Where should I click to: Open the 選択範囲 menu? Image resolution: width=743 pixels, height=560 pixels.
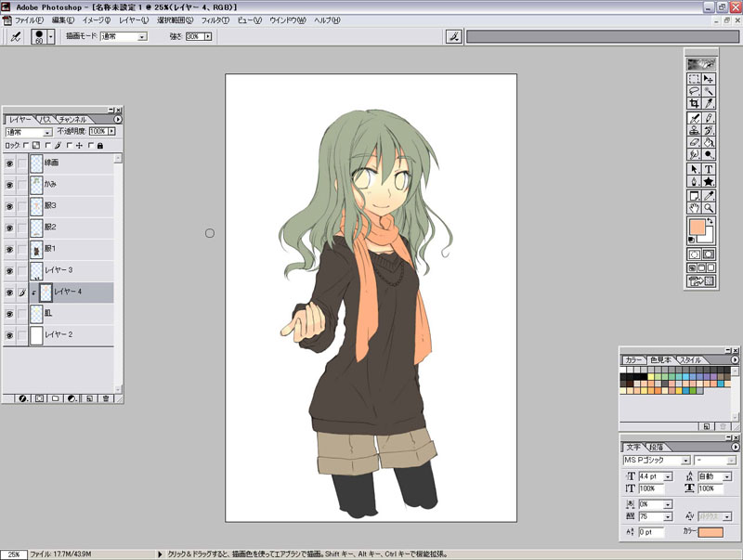(176, 20)
